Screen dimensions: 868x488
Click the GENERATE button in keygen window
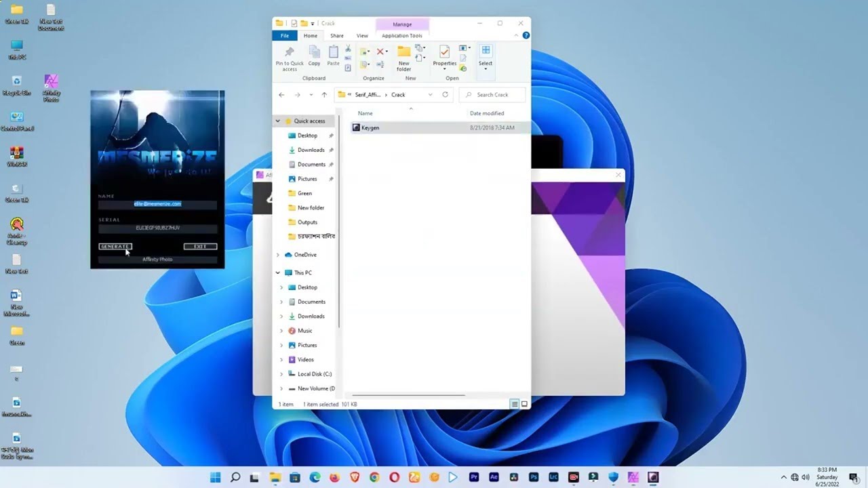point(115,246)
